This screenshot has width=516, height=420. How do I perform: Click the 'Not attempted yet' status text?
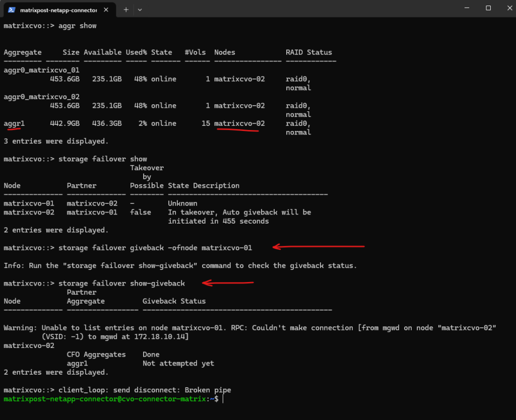coord(178,364)
